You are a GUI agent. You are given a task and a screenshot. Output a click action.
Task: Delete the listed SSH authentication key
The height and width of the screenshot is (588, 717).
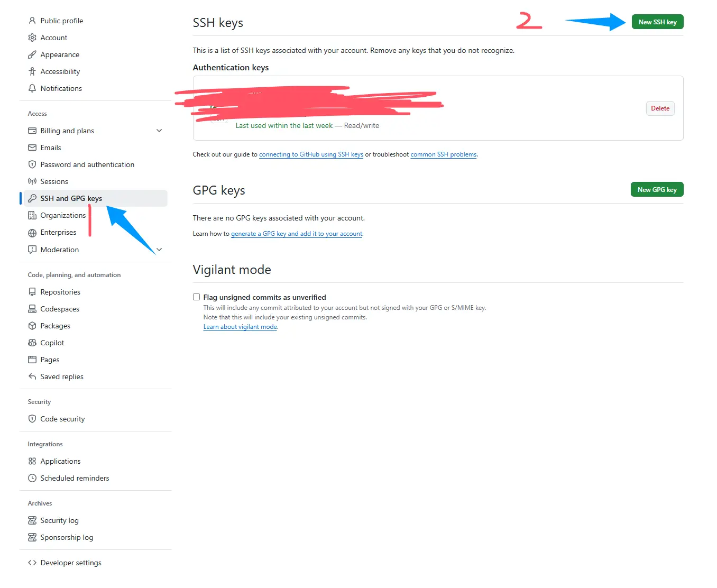tap(660, 108)
